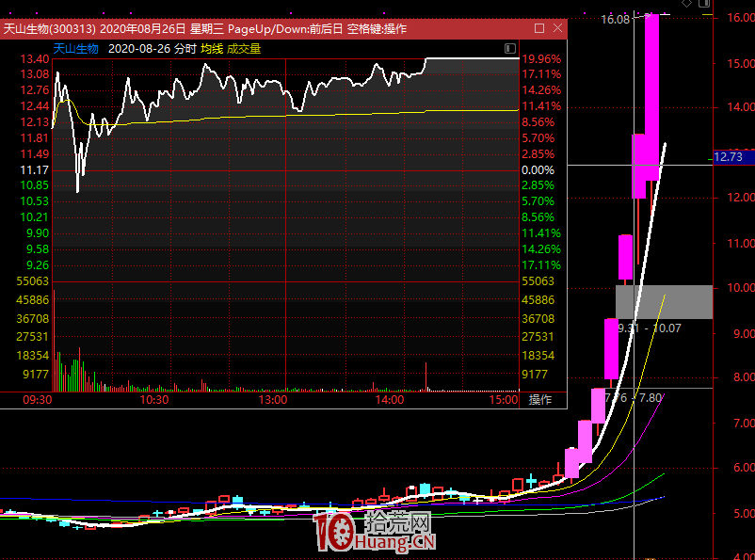
Task: Click the 16.00 label on main price axis
Action: [x=741, y=18]
